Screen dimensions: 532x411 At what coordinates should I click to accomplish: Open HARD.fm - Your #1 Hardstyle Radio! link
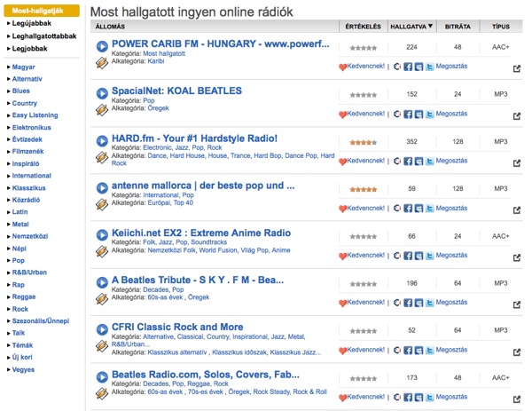click(194, 138)
